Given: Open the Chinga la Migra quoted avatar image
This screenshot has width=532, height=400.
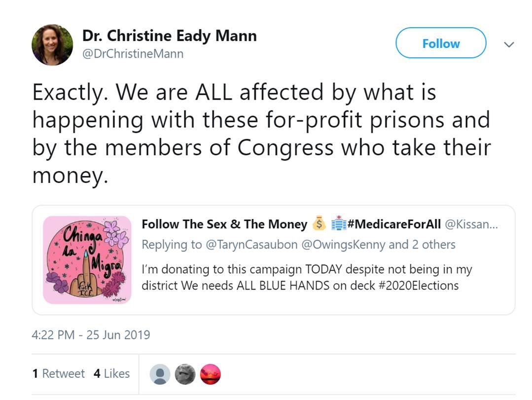Looking at the screenshot, I should click(87, 260).
